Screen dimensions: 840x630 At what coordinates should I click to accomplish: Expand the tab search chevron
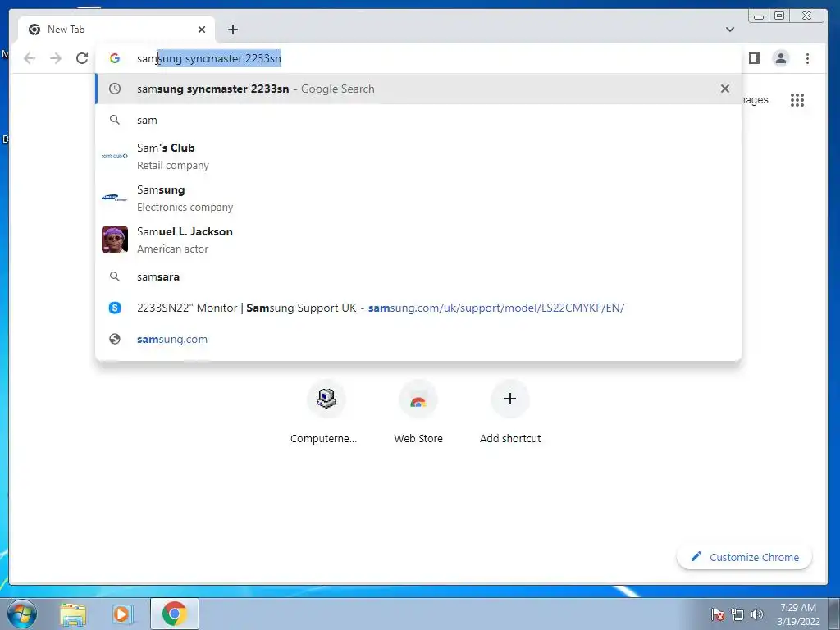click(x=729, y=30)
